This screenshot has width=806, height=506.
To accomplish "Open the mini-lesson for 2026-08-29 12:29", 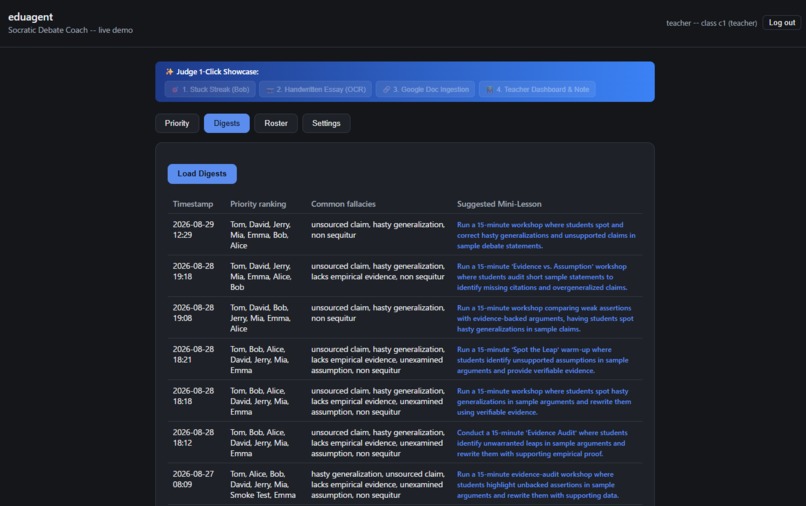I will coord(546,236).
